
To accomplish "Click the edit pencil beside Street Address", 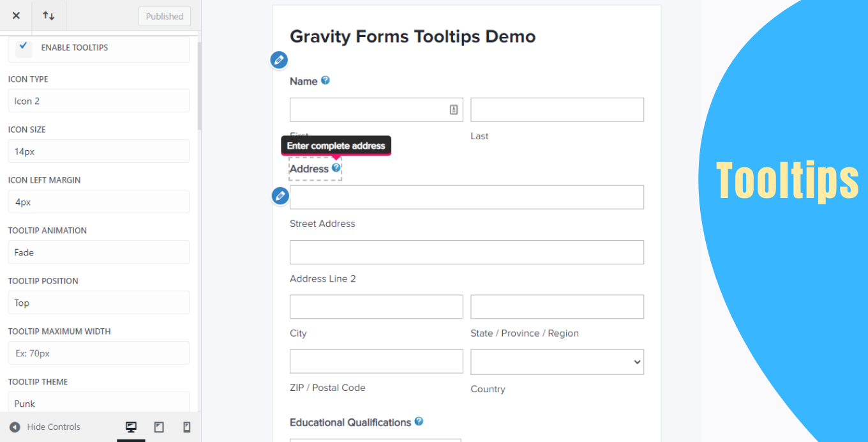I will (280, 195).
